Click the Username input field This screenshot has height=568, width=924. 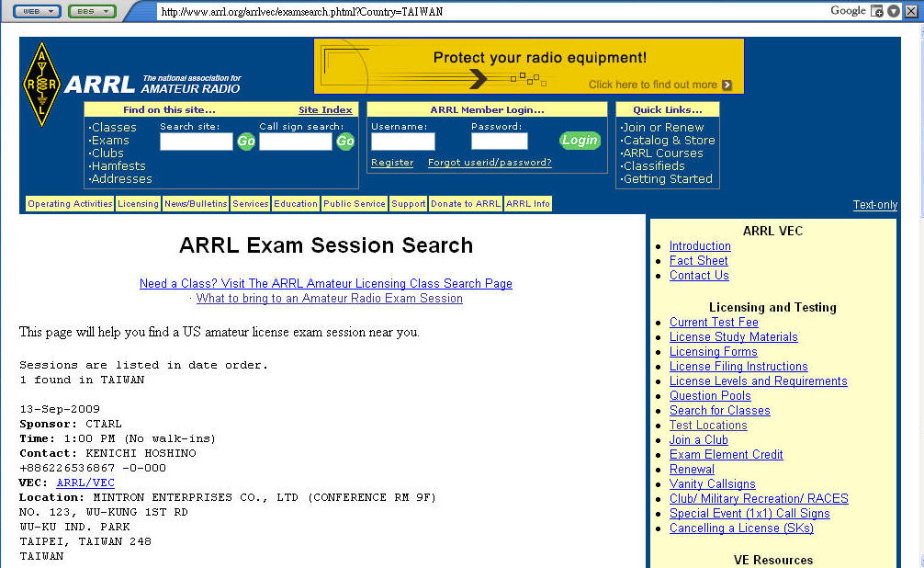[403, 142]
